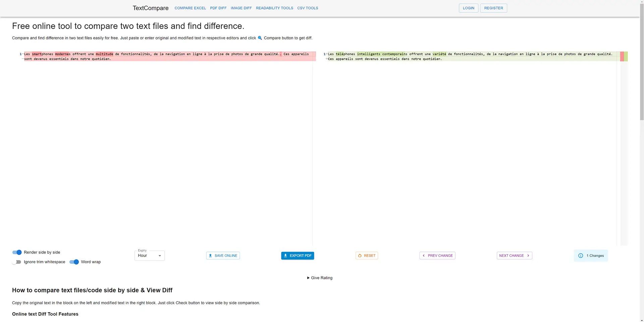Click the 'Online text Diff Tool Features' heading
Image resolution: width=644 pixels, height=322 pixels.
45,314
